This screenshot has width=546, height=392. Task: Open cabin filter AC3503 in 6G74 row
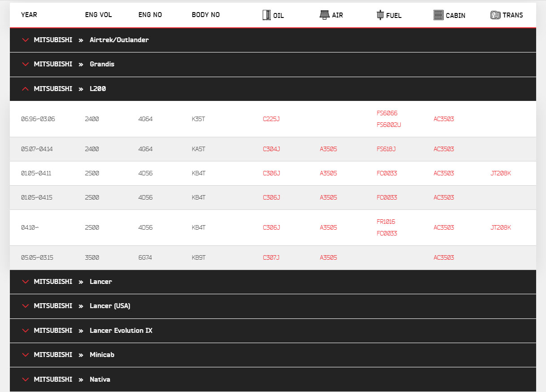tap(444, 257)
